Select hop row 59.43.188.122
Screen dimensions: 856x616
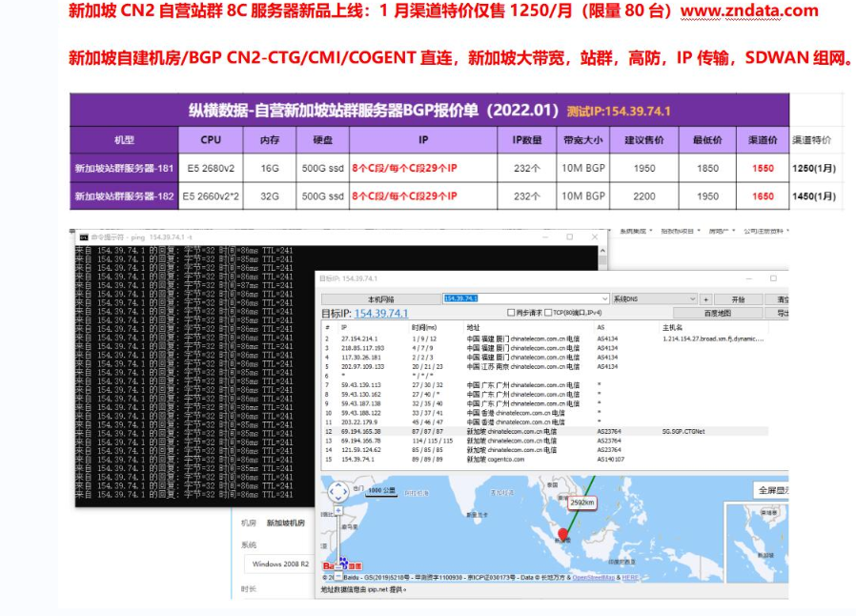(544, 413)
